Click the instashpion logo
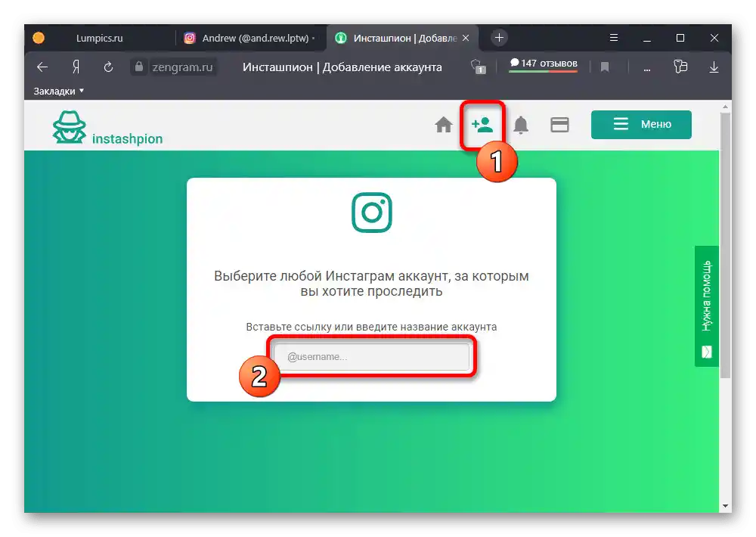756x537 pixels. (107, 128)
